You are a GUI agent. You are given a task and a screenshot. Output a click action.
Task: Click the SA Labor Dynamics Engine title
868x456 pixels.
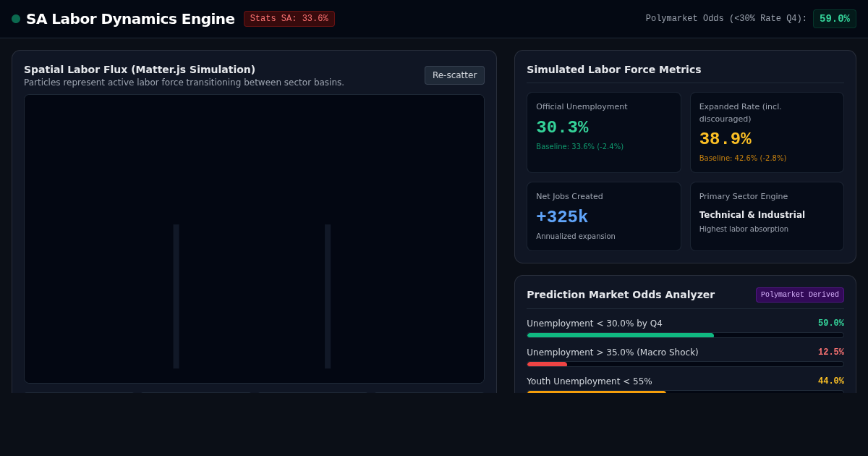[130, 19]
